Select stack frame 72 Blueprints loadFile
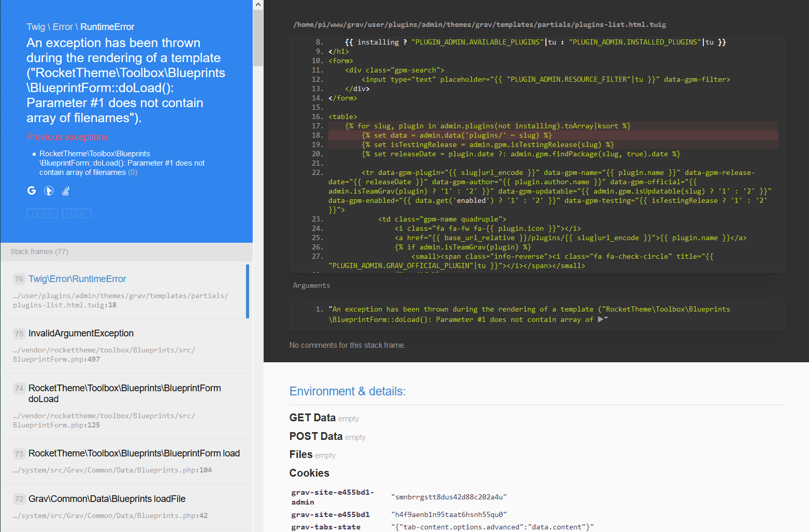Image resolution: width=809 pixels, height=532 pixels. point(125,507)
